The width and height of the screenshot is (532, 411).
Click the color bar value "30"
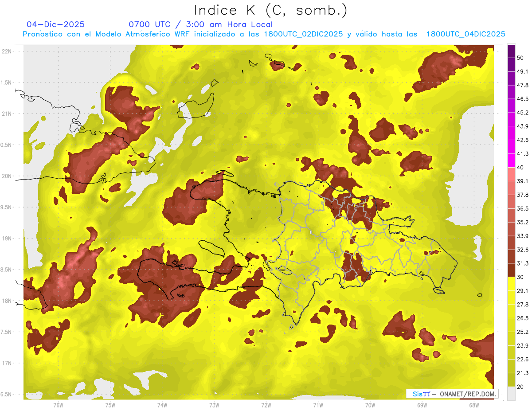tap(520, 277)
